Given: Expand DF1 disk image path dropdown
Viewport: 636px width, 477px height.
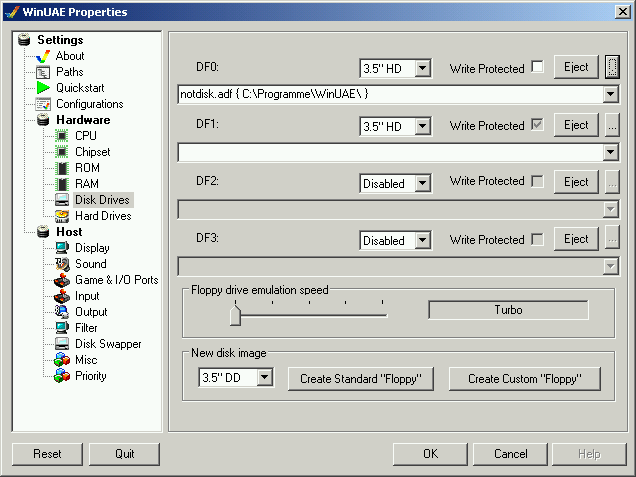Looking at the screenshot, I should pyautogui.click(x=610, y=152).
